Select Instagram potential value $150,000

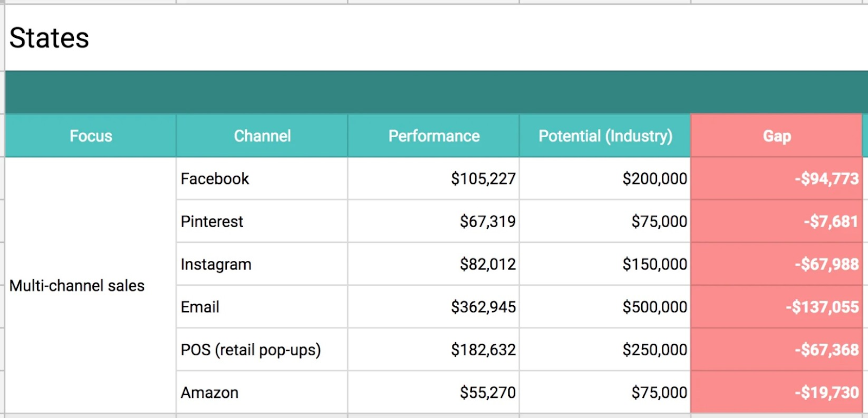coord(654,264)
